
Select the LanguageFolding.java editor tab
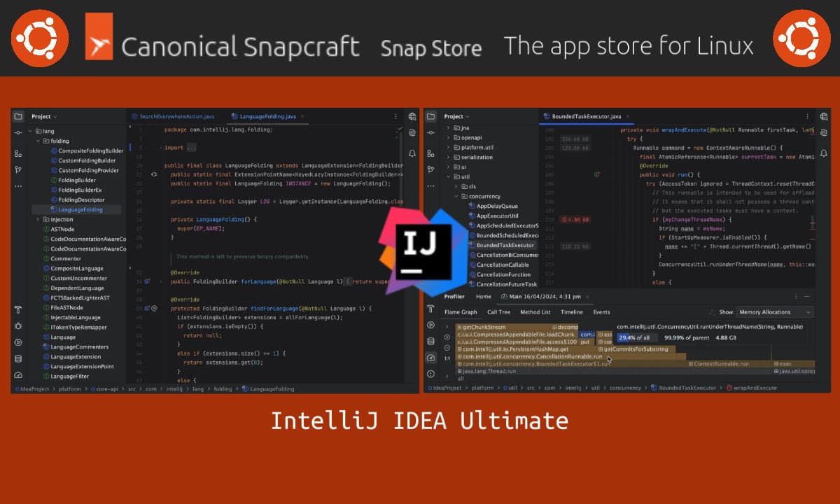point(268,116)
